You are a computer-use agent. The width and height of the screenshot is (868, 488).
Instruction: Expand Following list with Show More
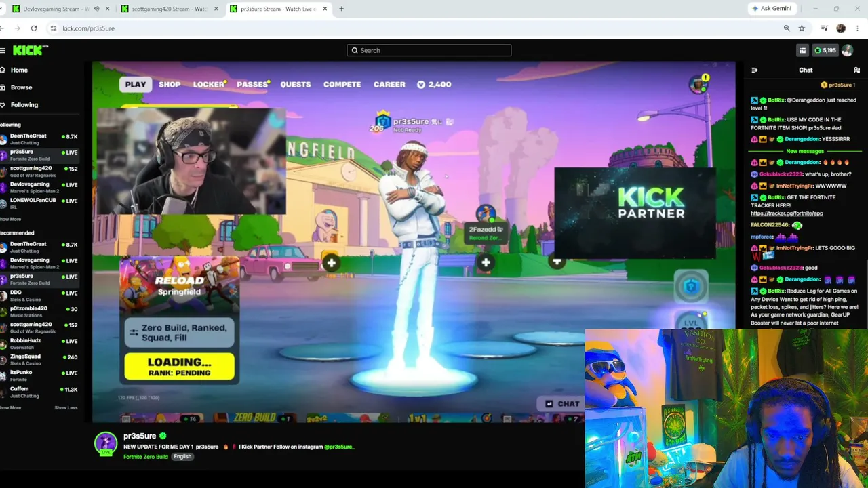click(x=10, y=220)
